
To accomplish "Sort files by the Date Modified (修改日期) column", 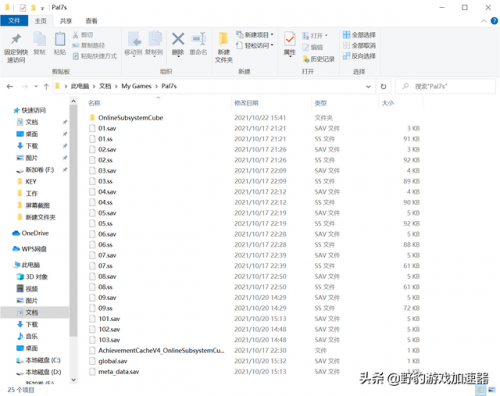I will click(x=246, y=103).
